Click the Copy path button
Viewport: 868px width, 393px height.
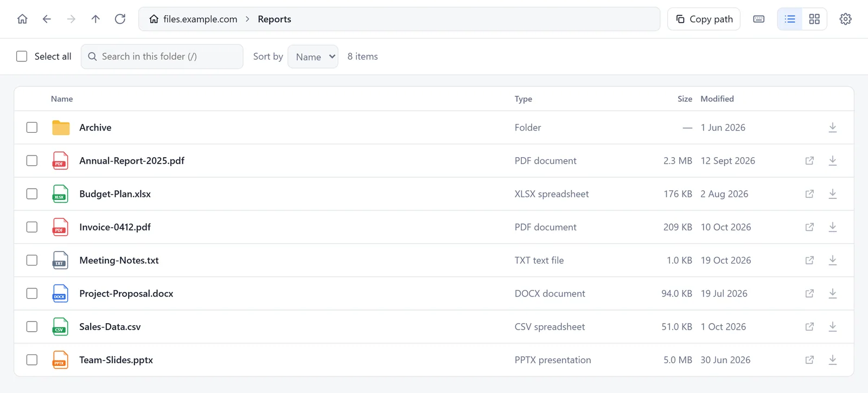coord(704,19)
